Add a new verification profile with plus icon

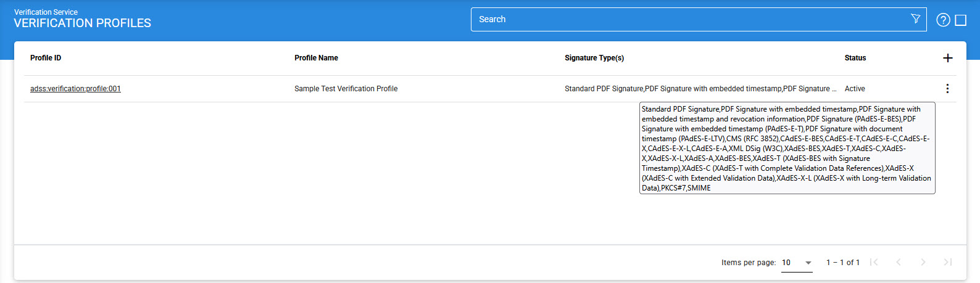click(x=948, y=58)
